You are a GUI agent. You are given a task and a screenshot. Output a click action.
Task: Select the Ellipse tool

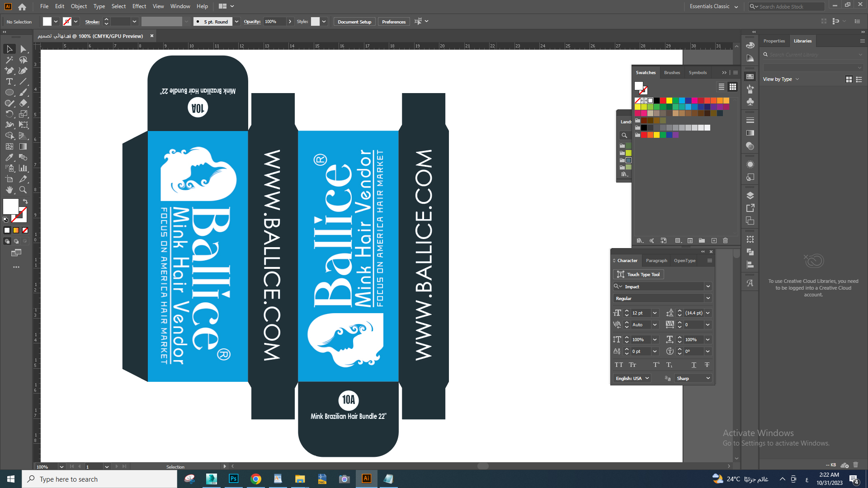[9, 92]
